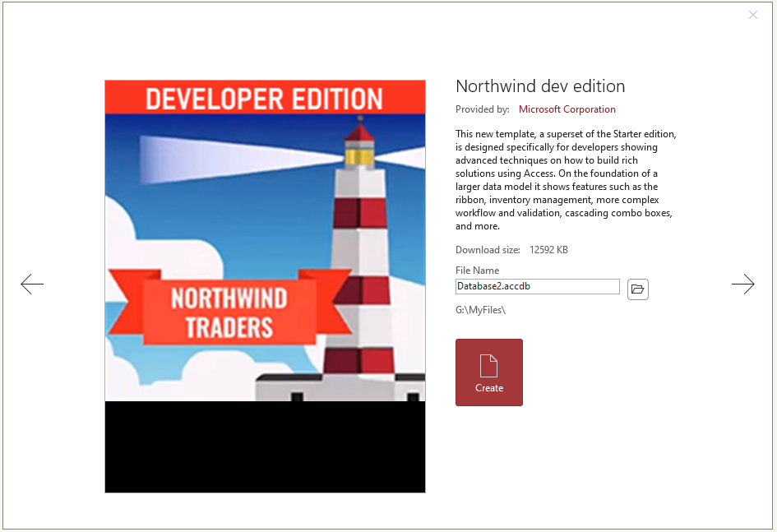Go to the next template with the right arrow
Viewport: 777px width, 532px height.
742,284
